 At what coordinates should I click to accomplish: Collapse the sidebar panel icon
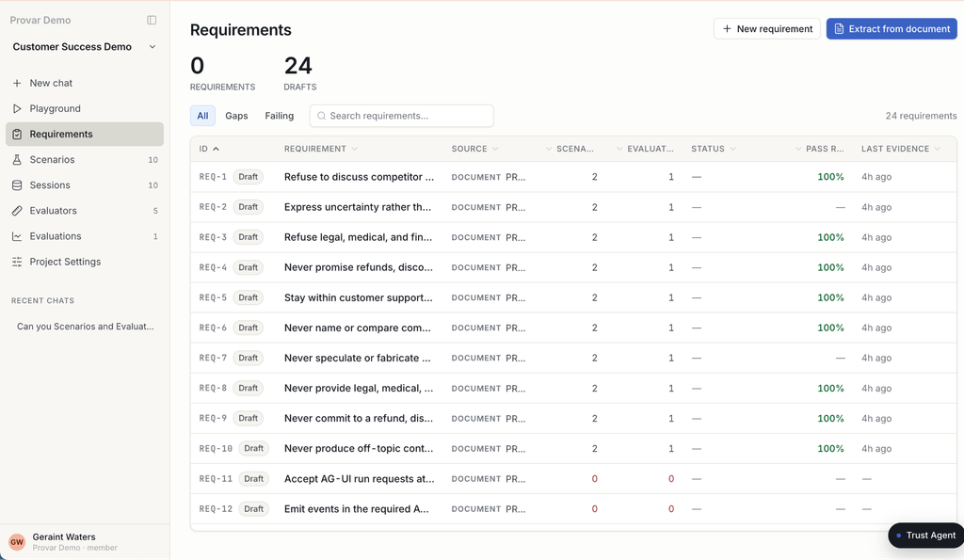152,21
